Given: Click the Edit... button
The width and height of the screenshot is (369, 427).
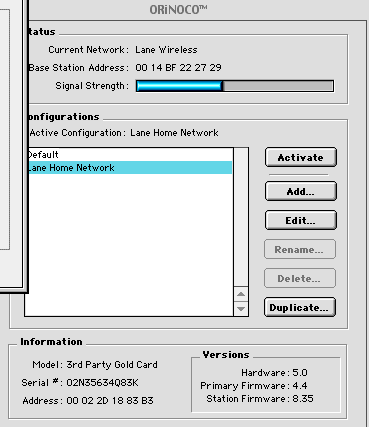Looking at the screenshot, I should click(x=301, y=220).
